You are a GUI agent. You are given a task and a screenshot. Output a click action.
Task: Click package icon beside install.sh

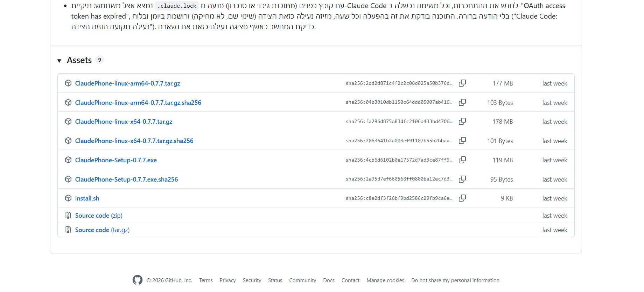coord(68,198)
